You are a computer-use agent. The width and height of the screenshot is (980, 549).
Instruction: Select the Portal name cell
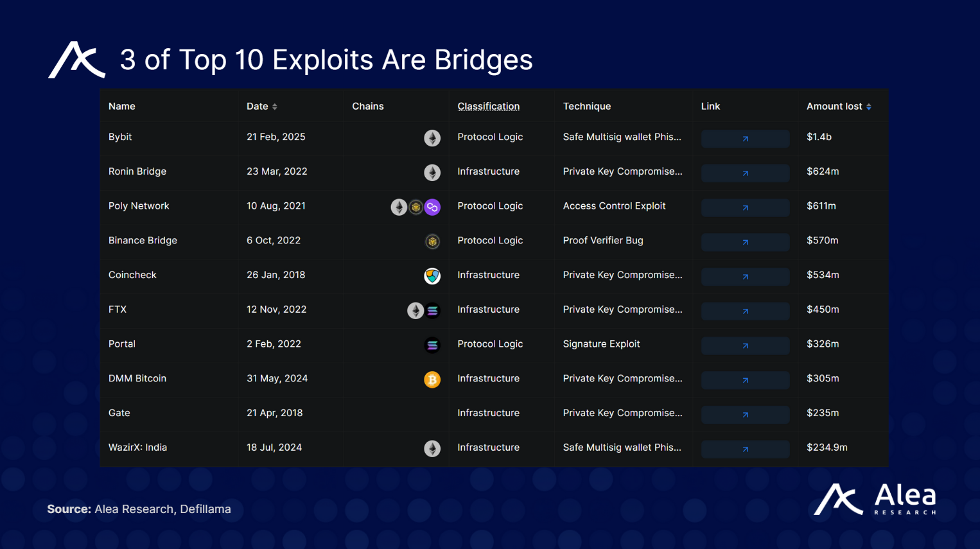tap(122, 344)
